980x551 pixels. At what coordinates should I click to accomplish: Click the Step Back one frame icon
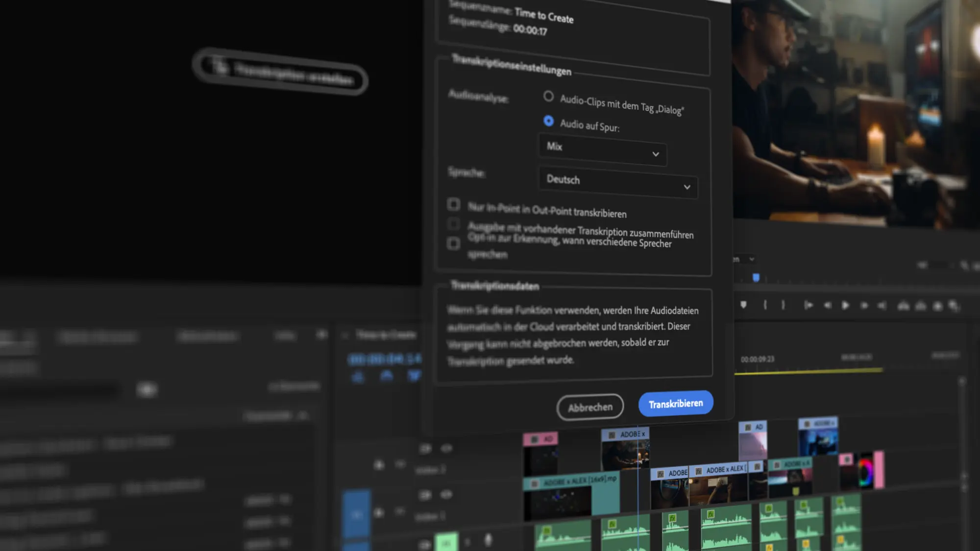[828, 305]
